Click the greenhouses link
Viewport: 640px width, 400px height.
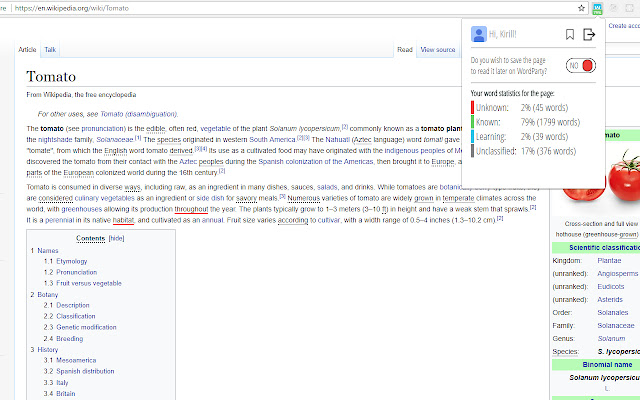[x=82, y=209]
